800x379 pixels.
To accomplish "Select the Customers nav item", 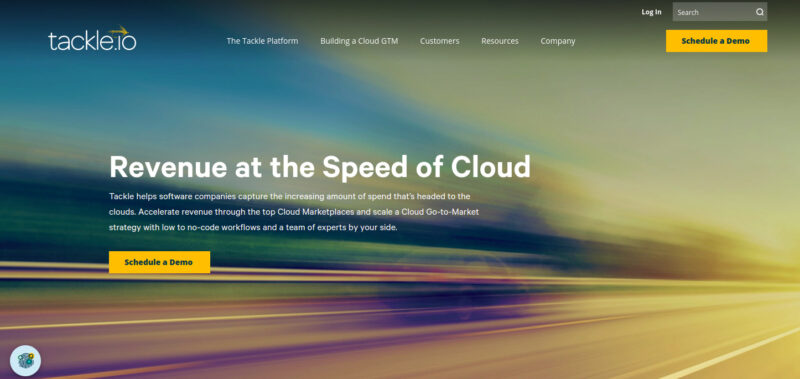I will tap(439, 41).
